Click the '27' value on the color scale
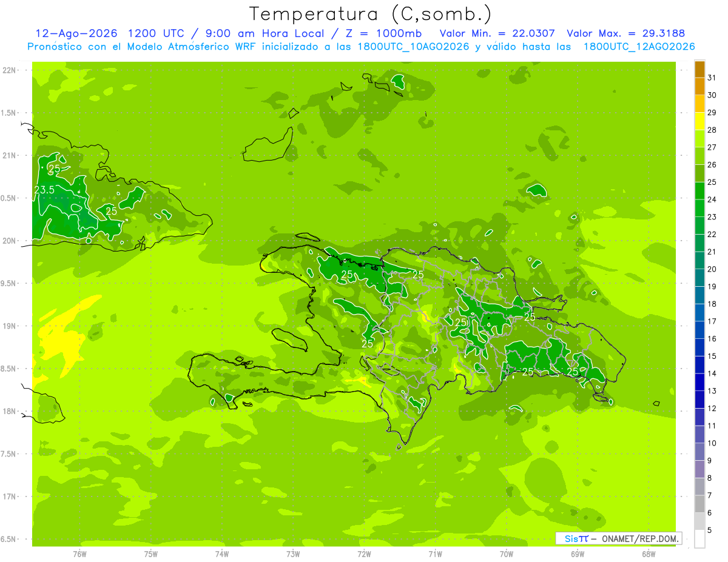Image resolution: width=728 pixels, height=562 pixels. pos(712,147)
